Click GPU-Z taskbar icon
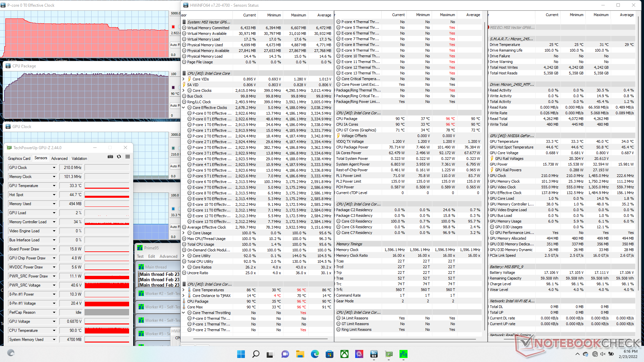This screenshot has height=362, width=644. pyautogui.click(x=389, y=354)
